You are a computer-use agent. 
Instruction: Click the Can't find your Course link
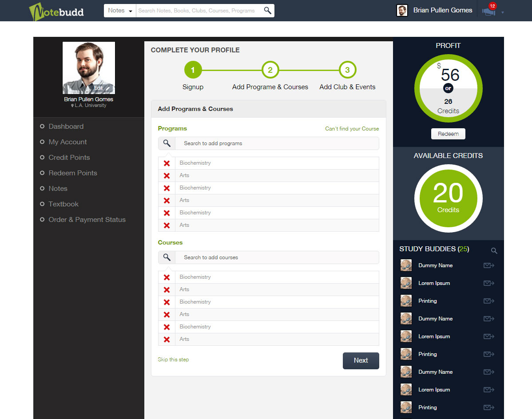pyautogui.click(x=352, y=129)
